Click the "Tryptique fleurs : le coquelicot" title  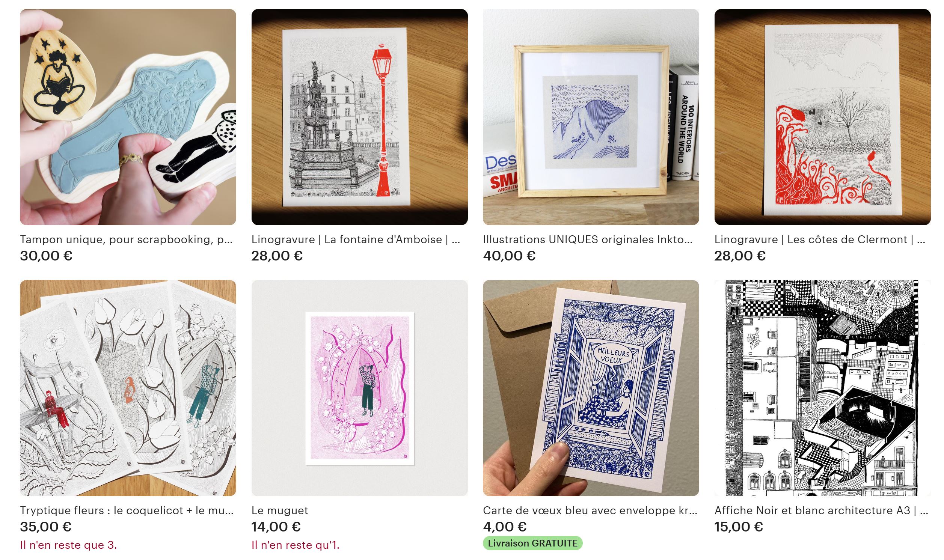(x=127, y=510)
